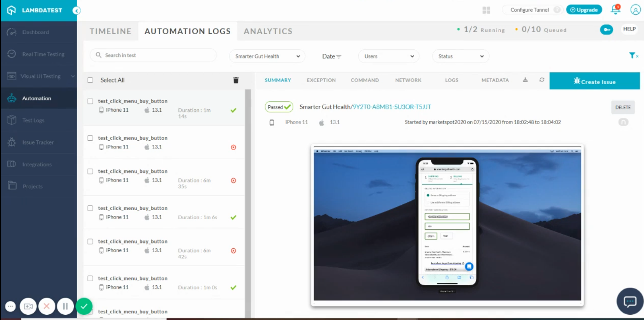Click the Search in test field
Viewport: 644px width, 320px height.
coord(153,55)
